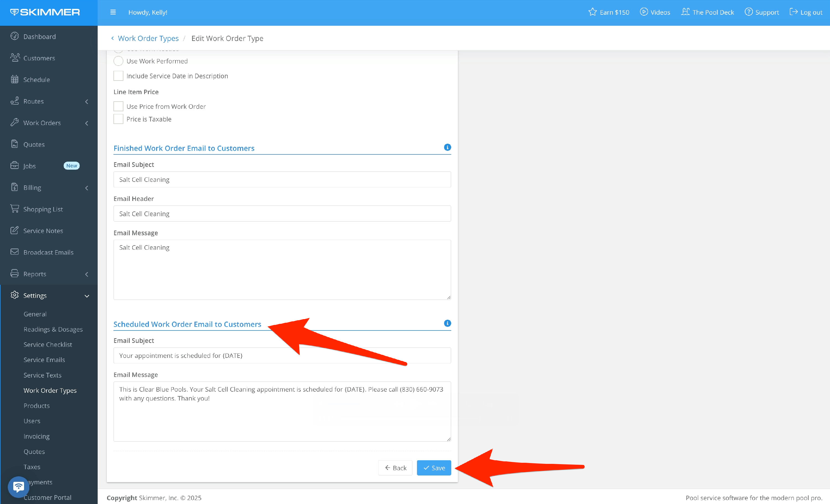Go to Readings & Dosages settings

click(x=53, y=329)
